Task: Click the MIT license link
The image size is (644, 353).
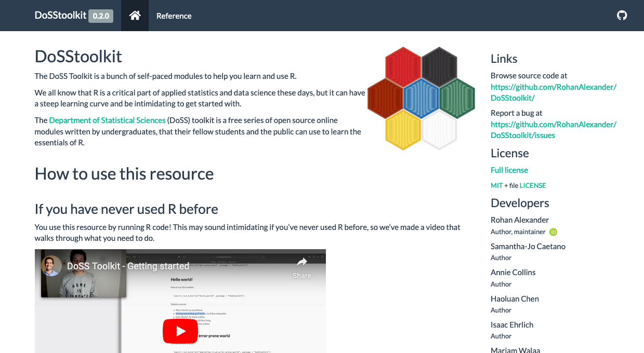Action: pos(496,185)
